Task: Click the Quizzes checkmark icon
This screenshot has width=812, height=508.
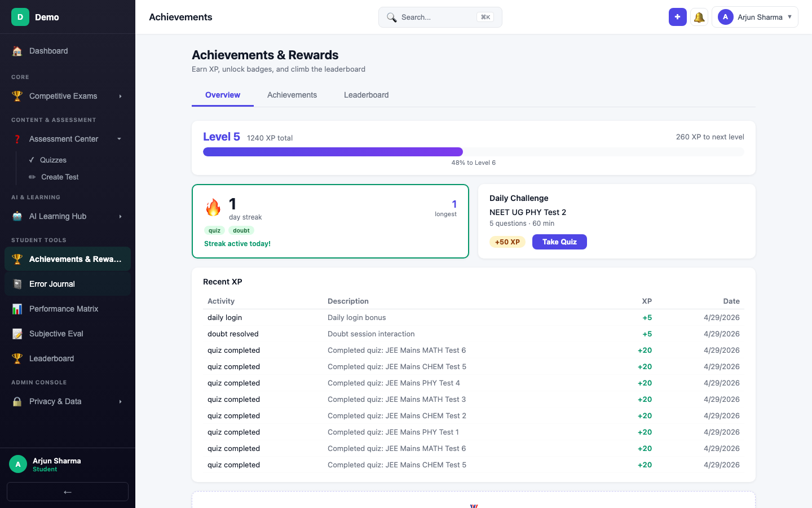Action: 32,160
